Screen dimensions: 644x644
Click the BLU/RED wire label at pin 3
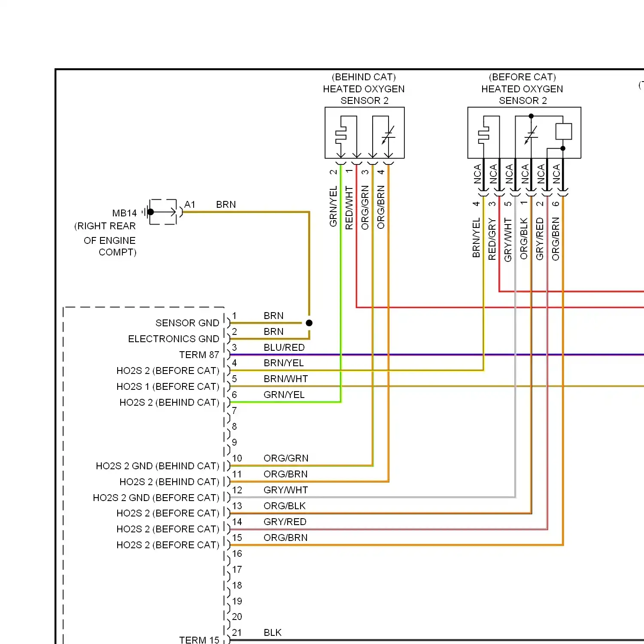pyautogui.click(x=284, y=347)
